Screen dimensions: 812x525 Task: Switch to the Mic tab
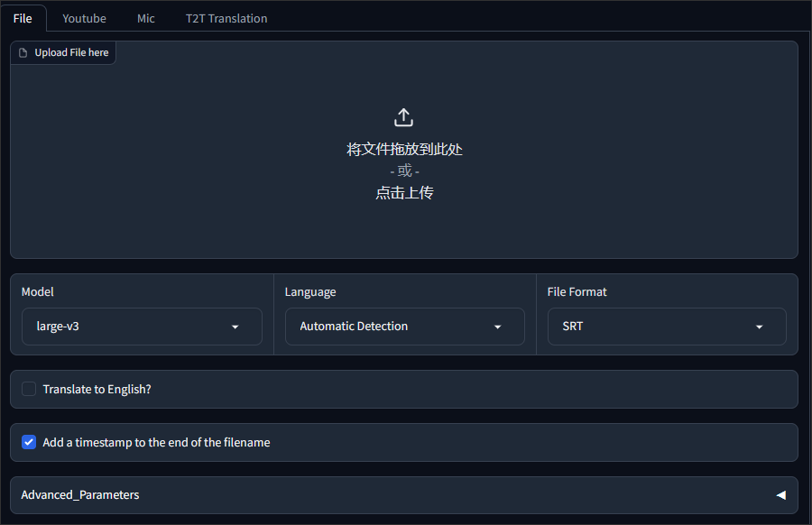[146, 19]
